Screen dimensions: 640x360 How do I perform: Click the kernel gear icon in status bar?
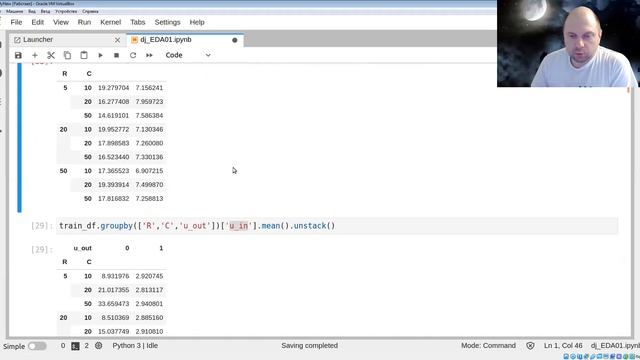[x=99, y=346]
